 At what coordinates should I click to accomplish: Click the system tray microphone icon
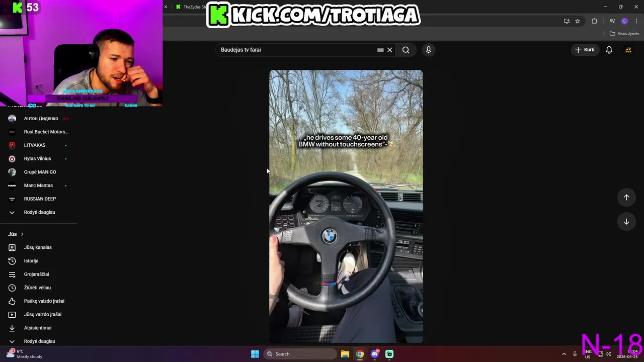tap(575, 354)
